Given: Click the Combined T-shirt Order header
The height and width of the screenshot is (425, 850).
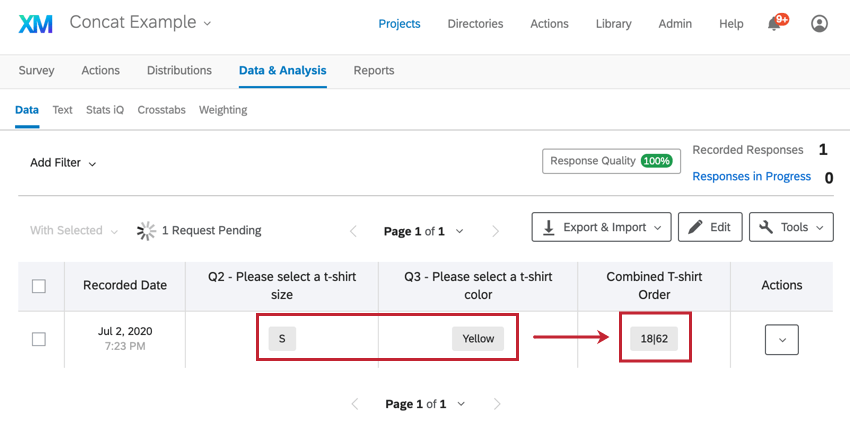Looking at the screenshot, I should coord(654,286).
